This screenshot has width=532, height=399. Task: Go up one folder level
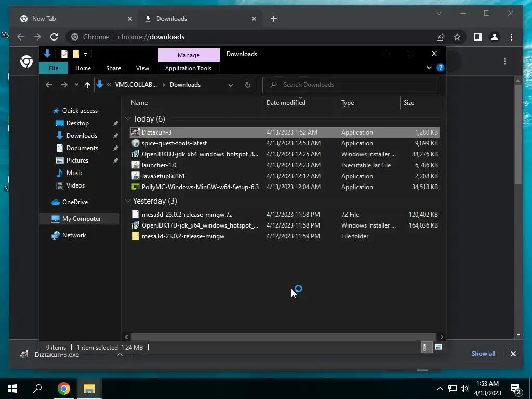(87, 85)
